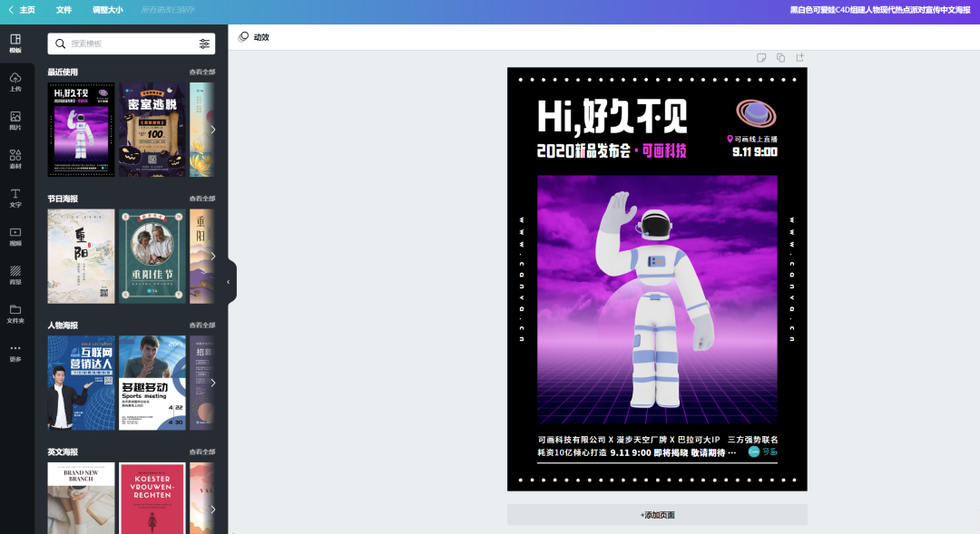Open the 照片 photos panel
This screenshot has height=534, width=980.
15,121
